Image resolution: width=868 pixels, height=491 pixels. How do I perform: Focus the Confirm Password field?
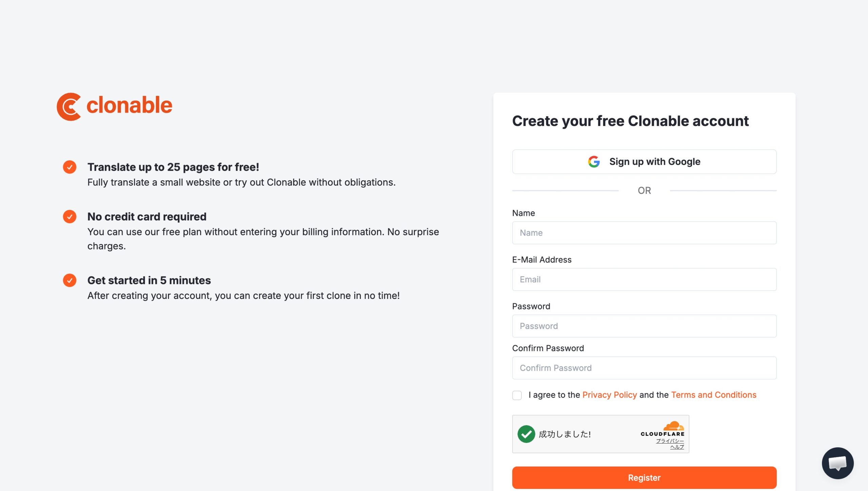pyautogui.click(x=644, y=368)
